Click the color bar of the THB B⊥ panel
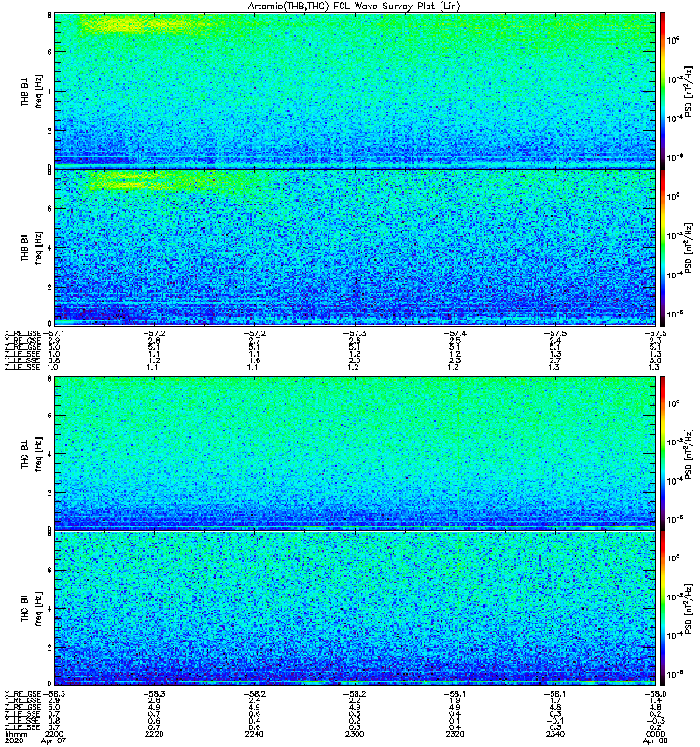 pyautogui.click(x=662, y=91)
